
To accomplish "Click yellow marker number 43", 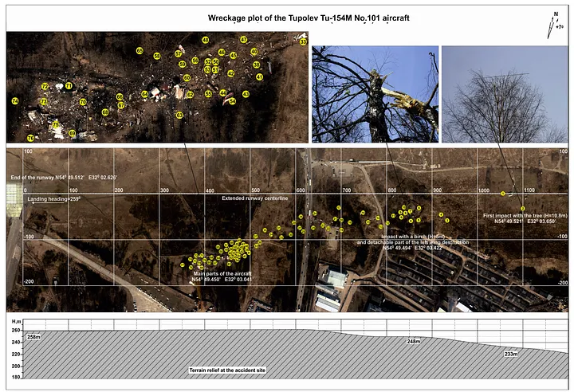I will point(246,94).
